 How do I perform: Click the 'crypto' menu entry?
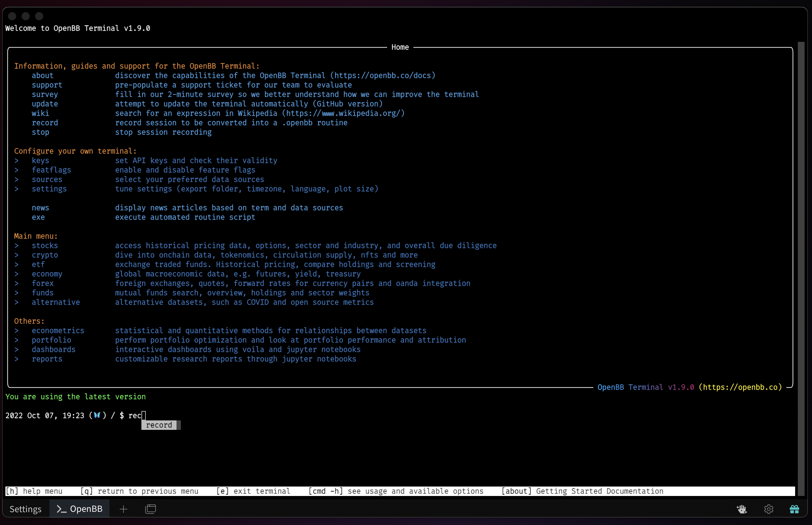tap(45, 255)
